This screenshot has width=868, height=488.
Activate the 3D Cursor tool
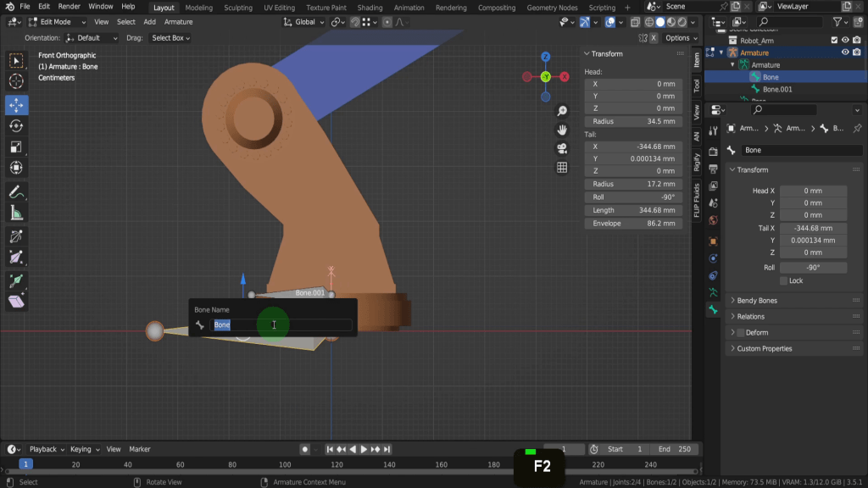(16, 82)
